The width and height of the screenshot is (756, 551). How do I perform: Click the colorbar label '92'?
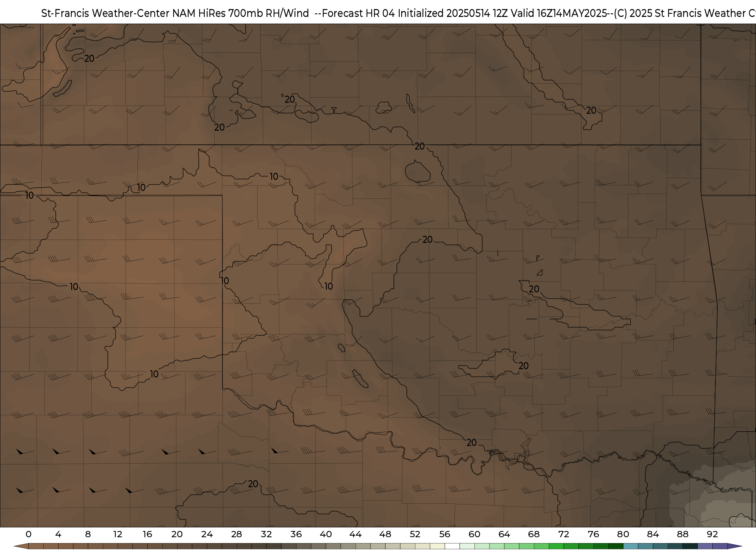(712, 534)
